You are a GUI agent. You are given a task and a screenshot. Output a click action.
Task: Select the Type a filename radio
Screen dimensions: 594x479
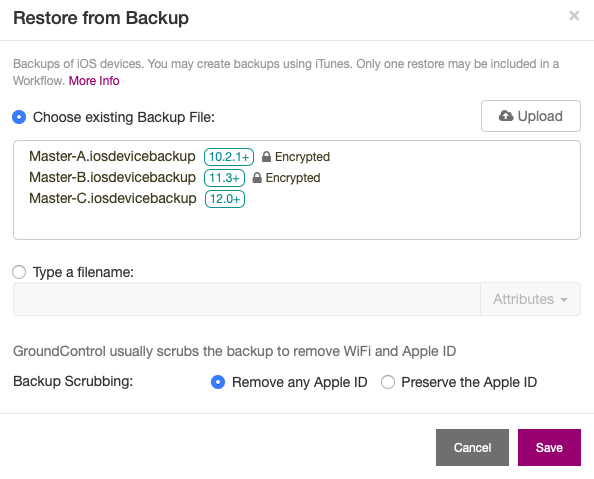pyautogui.click(x=19, y=272)
